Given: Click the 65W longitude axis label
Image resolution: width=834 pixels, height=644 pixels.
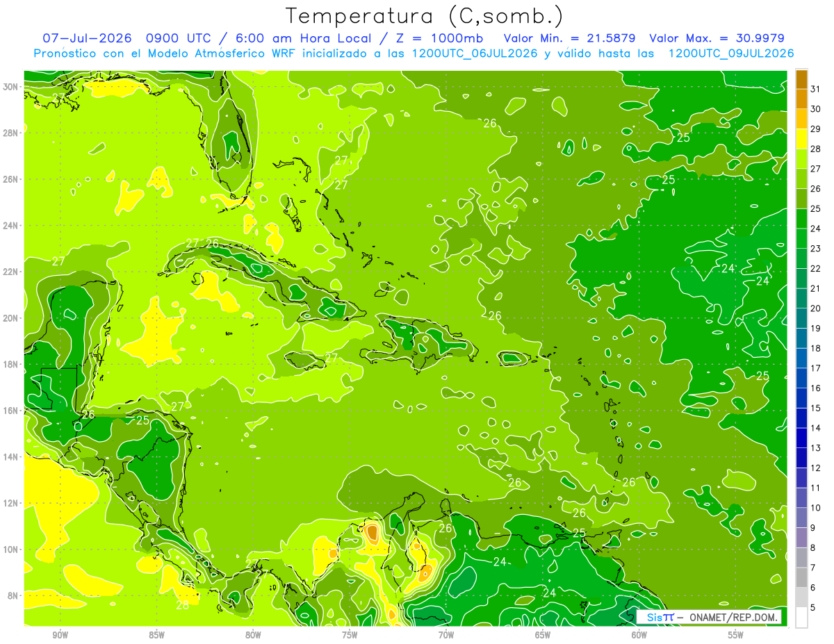Looking at the screenshot, I should click(543, 635).
